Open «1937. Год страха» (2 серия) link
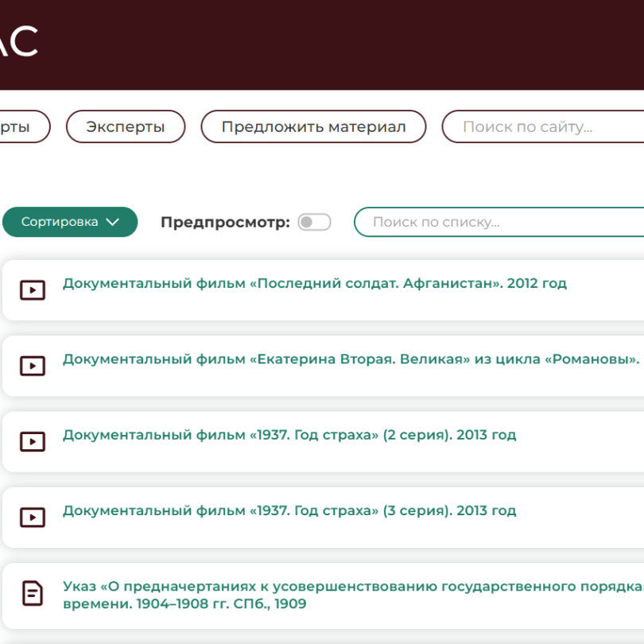Image resolution: width=644 pixels, height=644 pixels. coord(289,436)
